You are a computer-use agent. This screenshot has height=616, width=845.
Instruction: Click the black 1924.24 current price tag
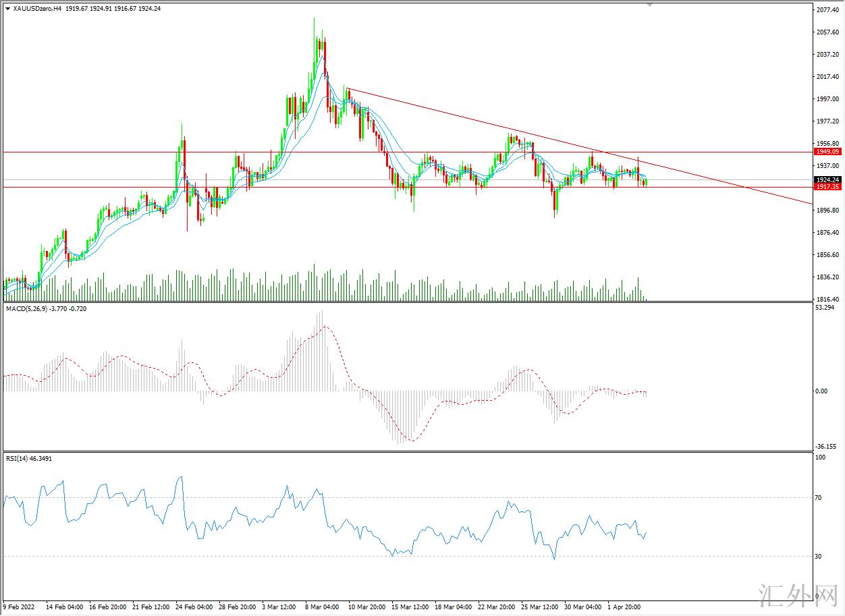pos(827,179)
